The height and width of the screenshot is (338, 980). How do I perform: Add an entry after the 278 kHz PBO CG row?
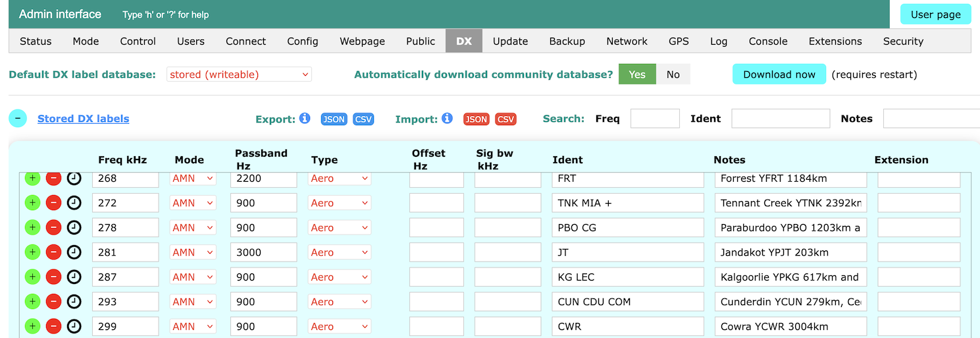(32, 227)
